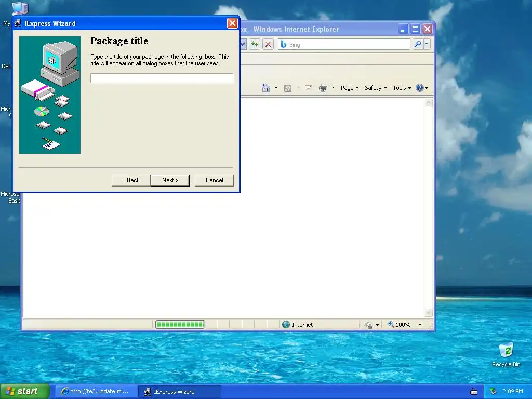The image size is (532, 399).
Task: Close the Internet Explorer window
Action: pyautogui.click(x=428, y=29)
